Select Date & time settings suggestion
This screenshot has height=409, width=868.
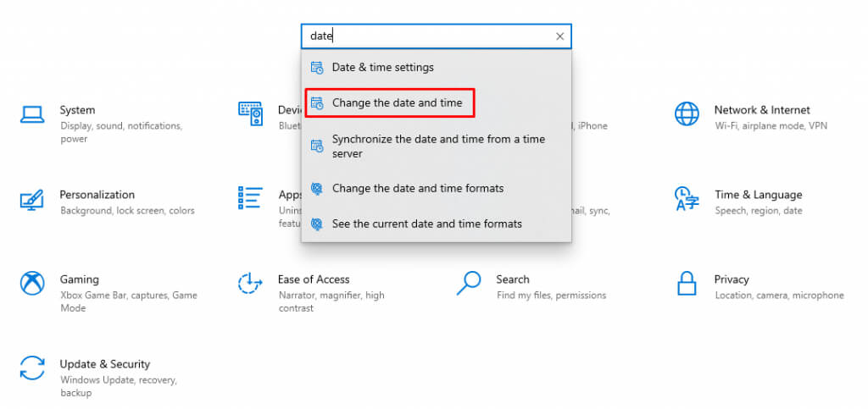click(x=382, y=68)
